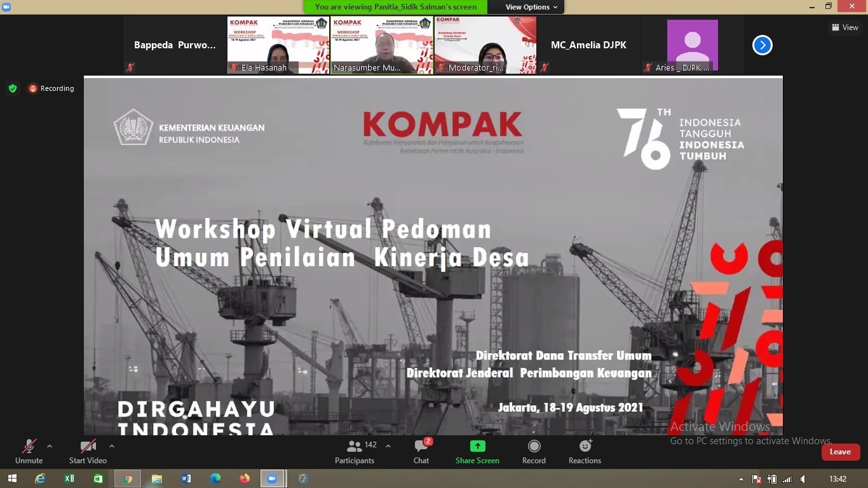Click the green Share Screen button
This screenshot has width=868, height=488.
coord(477,452)
